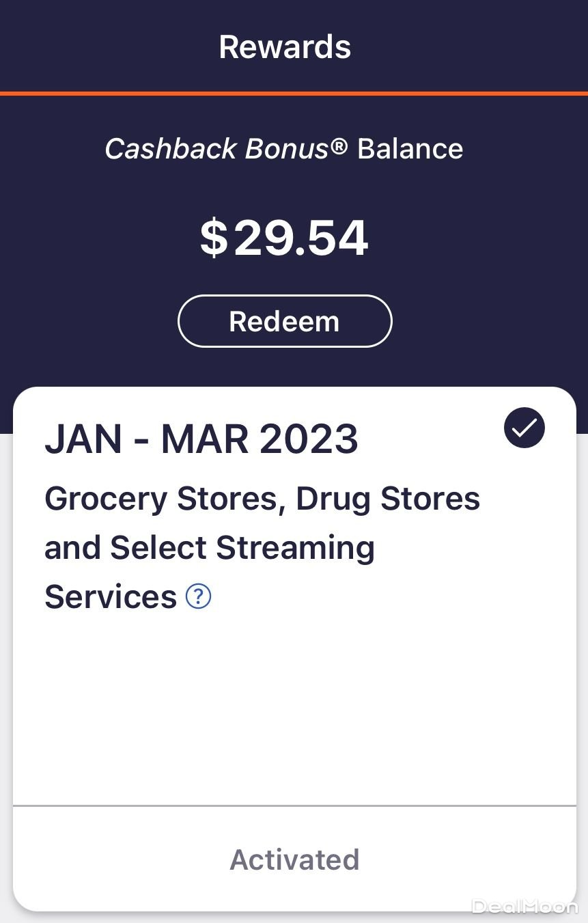Click the gray divider above Activated
588x923 pixels.
pos(294,806)
